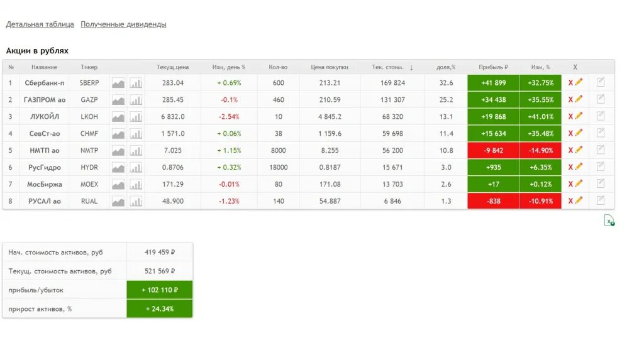This screenshot has height=338, width=644.
Task: Open the Детальная таблица link
Action: (x=40, y=25)
